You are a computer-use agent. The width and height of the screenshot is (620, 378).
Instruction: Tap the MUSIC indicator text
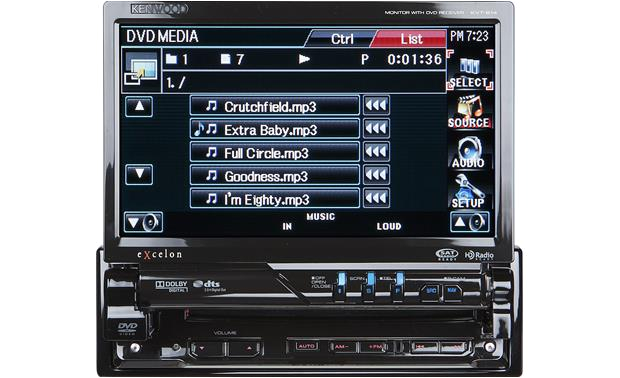point(320,217)
